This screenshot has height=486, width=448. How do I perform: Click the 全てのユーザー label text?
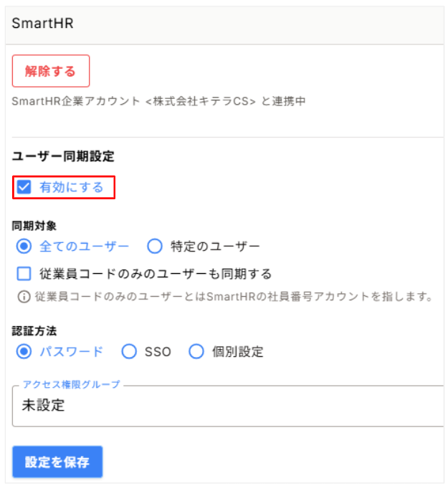point(84,247)
